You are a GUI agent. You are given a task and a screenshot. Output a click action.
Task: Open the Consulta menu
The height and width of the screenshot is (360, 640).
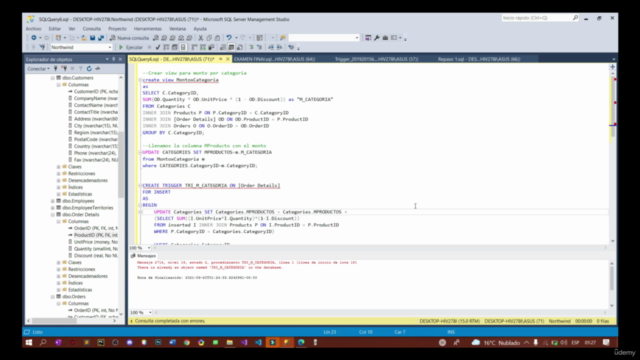tap(91, 29)
